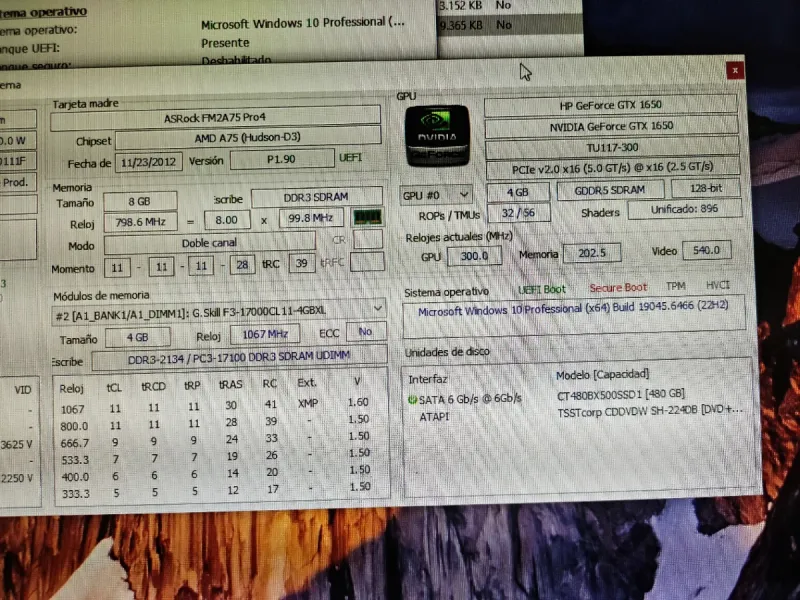Click the 1.60 voltage value
800x600 pixels.
358,402
